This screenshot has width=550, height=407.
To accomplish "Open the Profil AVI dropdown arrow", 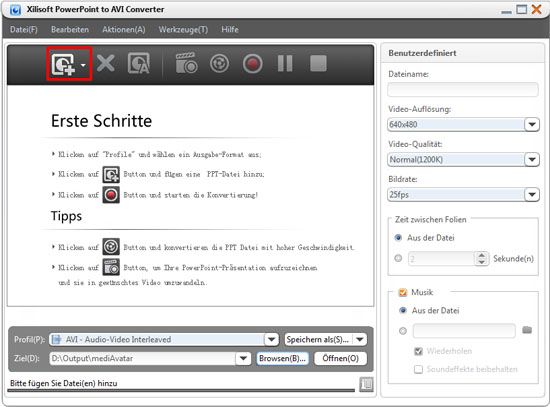I will 271,339.
